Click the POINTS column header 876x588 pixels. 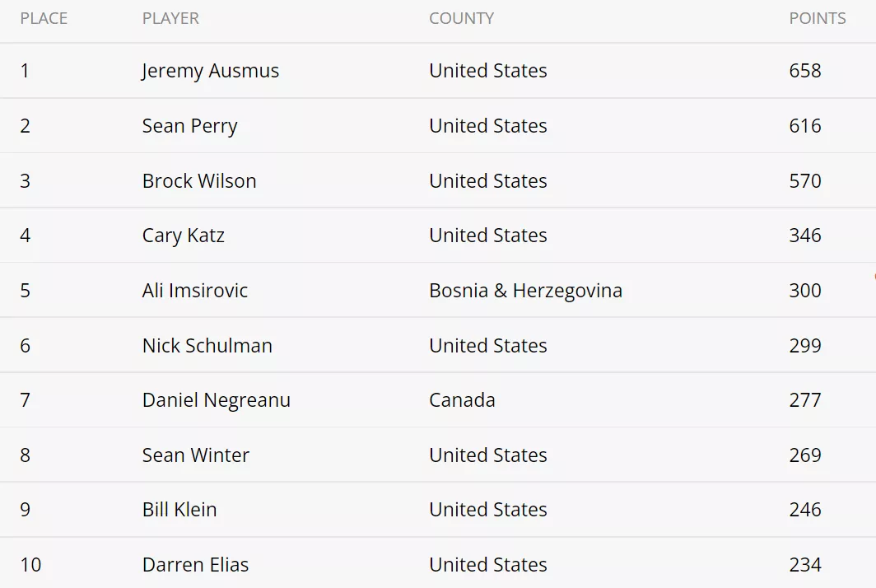pyautogui.click(x=818, y=18)
